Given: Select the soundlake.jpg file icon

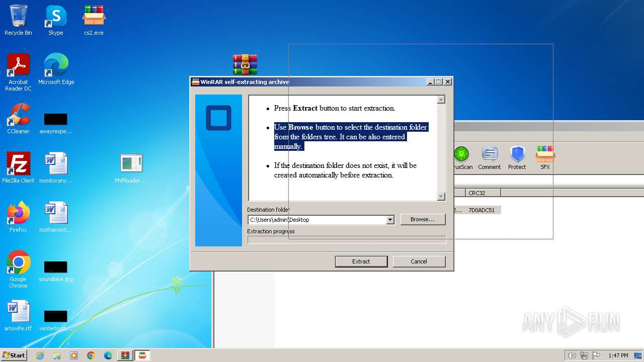Looking at the screenshot, I should click(x=55, y=270).
